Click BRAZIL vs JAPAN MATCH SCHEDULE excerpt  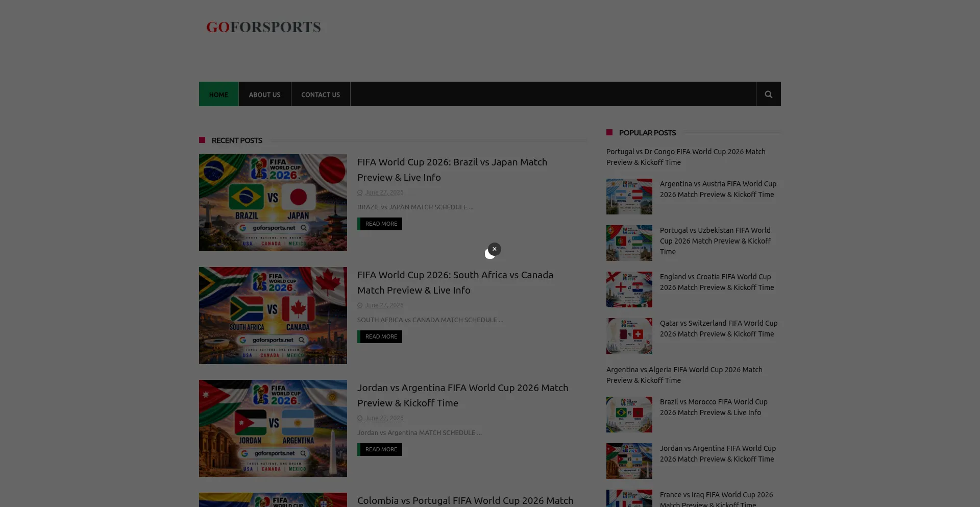(415, 207)
